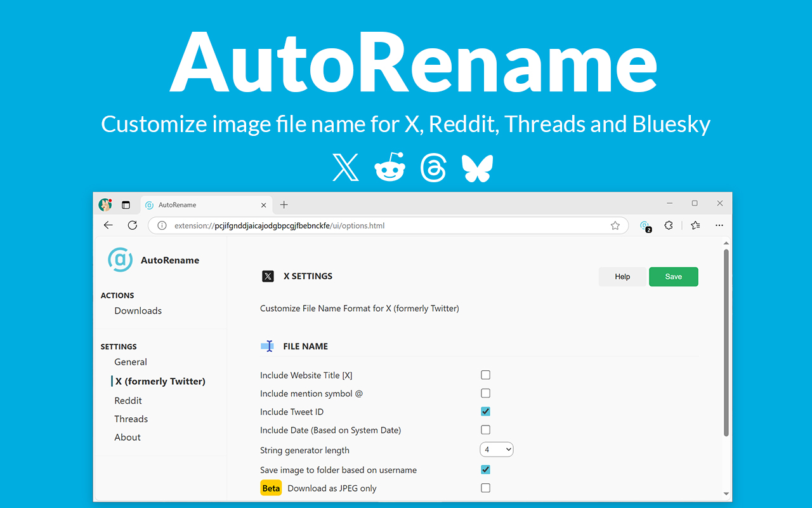
Task: Click the browser refresh icon
Action: click(x=132, y=225)
